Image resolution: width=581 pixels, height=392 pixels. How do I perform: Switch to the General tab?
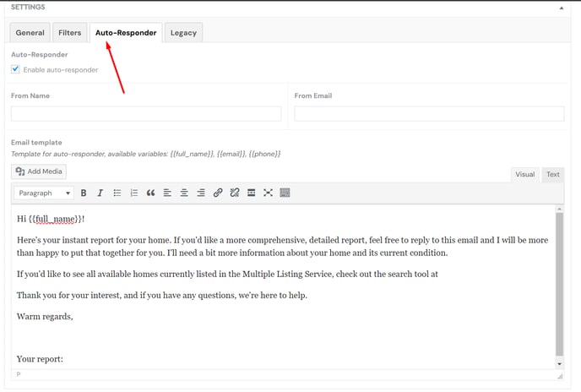pos(30,33)
